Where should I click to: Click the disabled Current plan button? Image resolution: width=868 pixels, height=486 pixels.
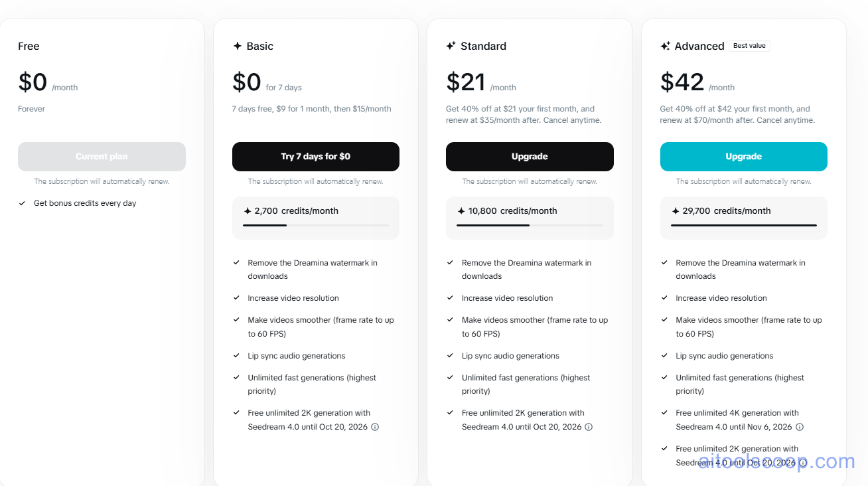pos(102,156)
